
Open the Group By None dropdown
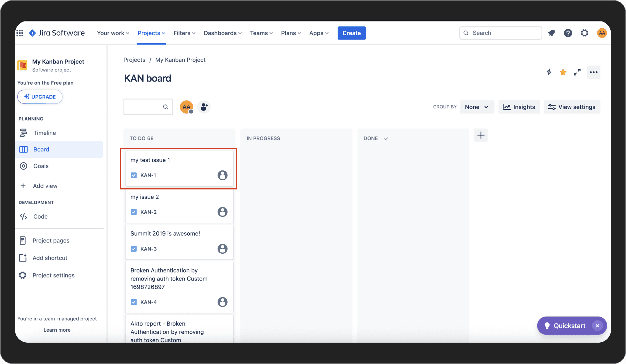point(477,107)
